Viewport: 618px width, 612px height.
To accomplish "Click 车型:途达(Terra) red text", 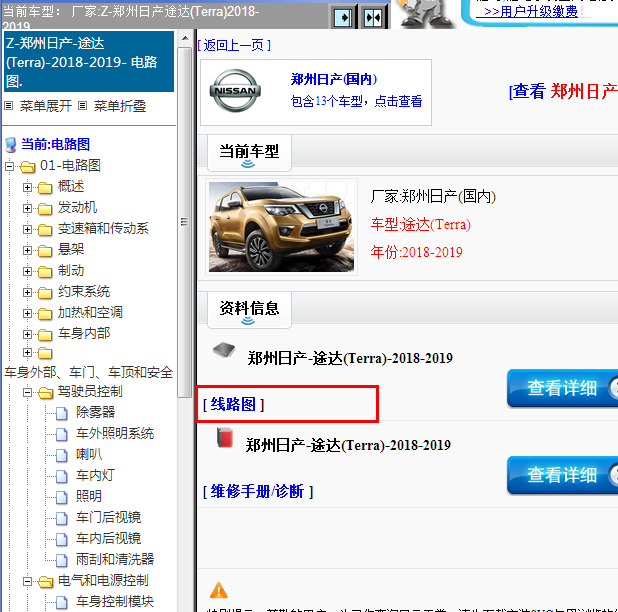I will (421, 225).
